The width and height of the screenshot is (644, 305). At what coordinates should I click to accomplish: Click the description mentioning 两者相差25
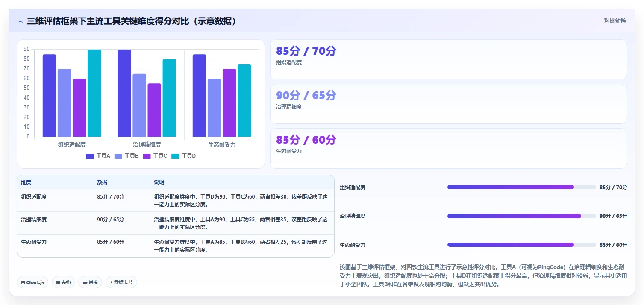(x=241, y=246)
